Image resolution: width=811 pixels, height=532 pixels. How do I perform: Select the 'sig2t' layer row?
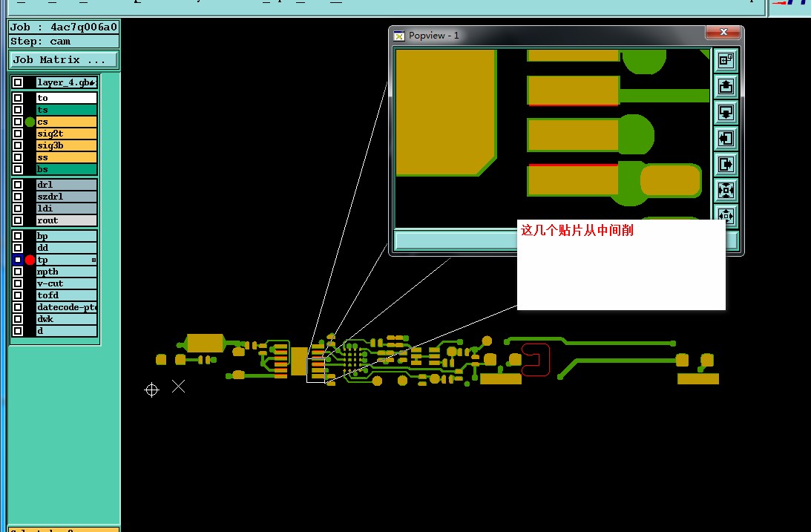point(66,134)
